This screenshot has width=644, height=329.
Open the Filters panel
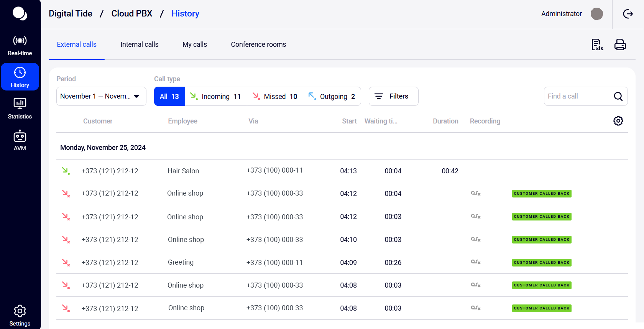393,96
